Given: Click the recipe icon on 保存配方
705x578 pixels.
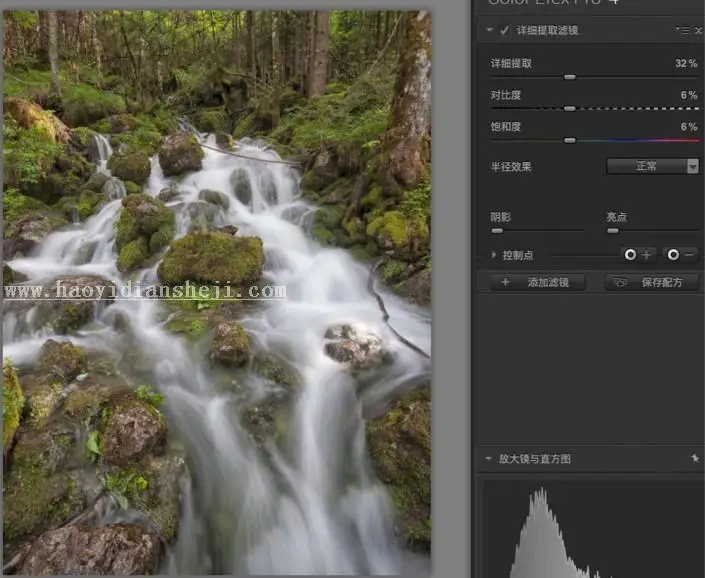Looking at the screenshot, I should coord(620,282).
